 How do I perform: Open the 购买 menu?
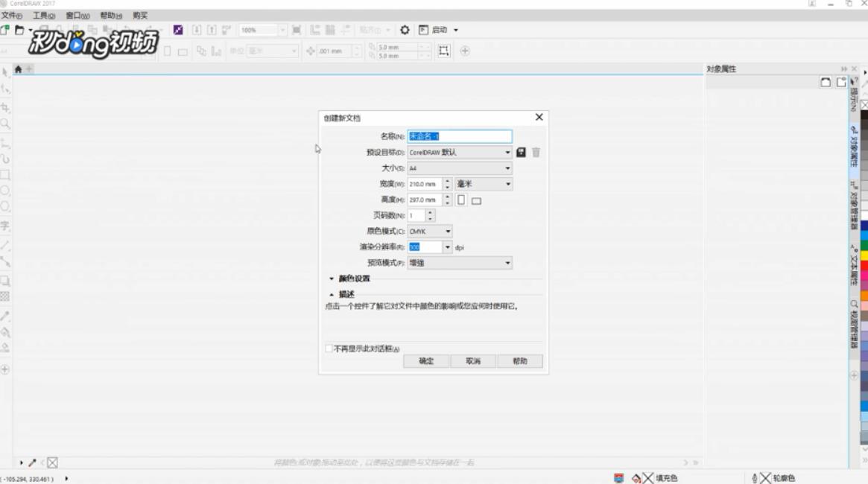140,16
